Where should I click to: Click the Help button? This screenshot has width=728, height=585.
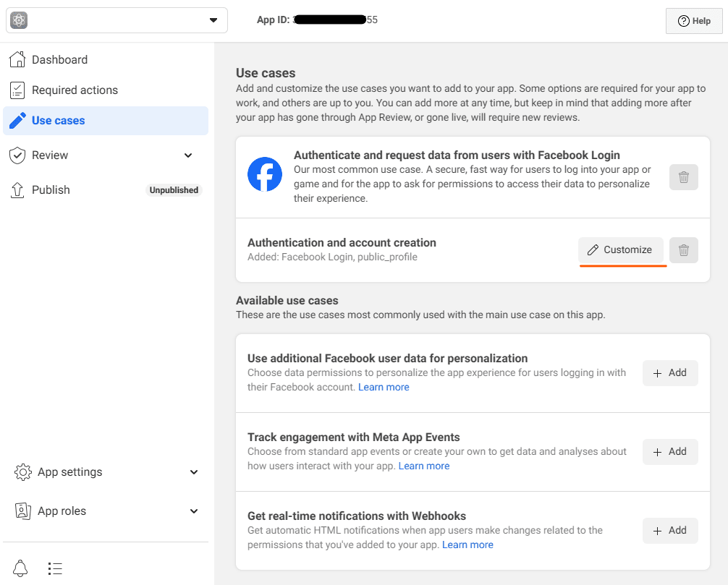click(x=694, y=21)
